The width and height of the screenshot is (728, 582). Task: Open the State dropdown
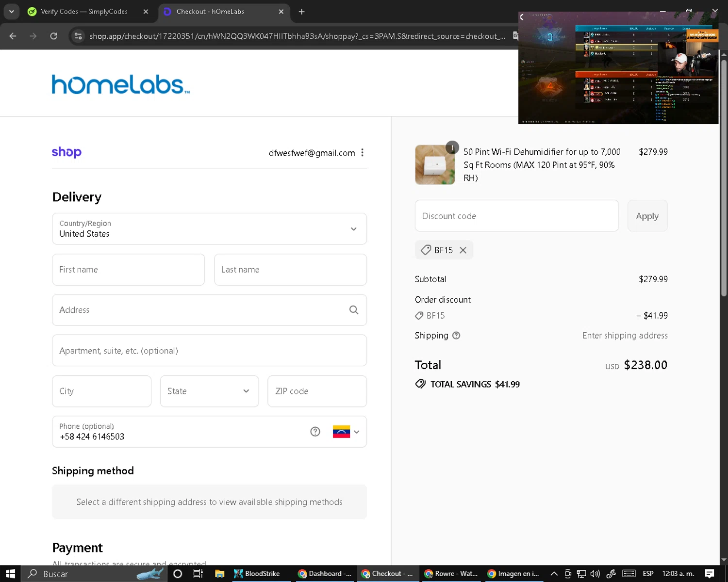[209, 391]
